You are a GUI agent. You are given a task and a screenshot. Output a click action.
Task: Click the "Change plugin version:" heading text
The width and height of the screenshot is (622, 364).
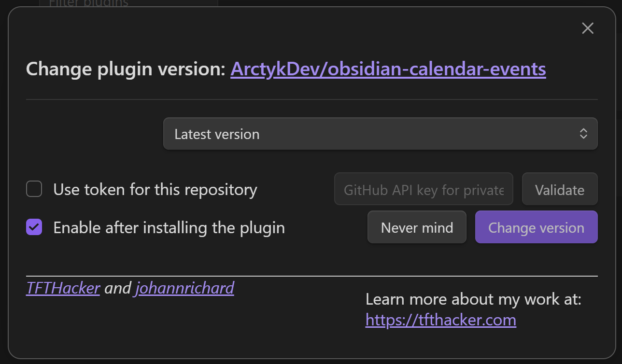pyautogui.click(x=126, y=70)
